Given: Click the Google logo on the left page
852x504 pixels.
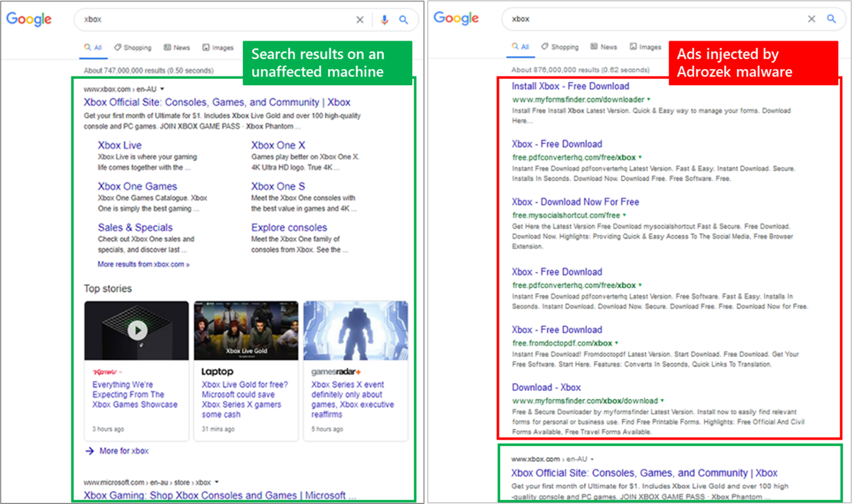Looking at the screenshot, I should tap(28, 19).
